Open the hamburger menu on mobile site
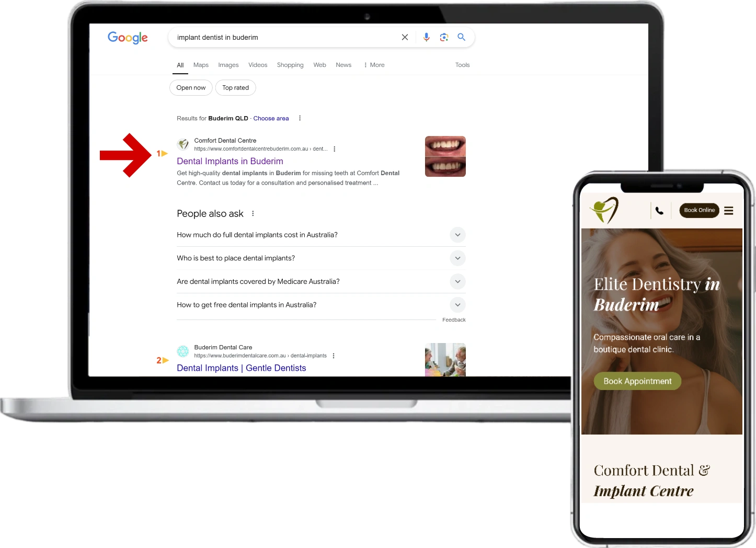This screenshot has height=548, width=756. click(729, 211)
